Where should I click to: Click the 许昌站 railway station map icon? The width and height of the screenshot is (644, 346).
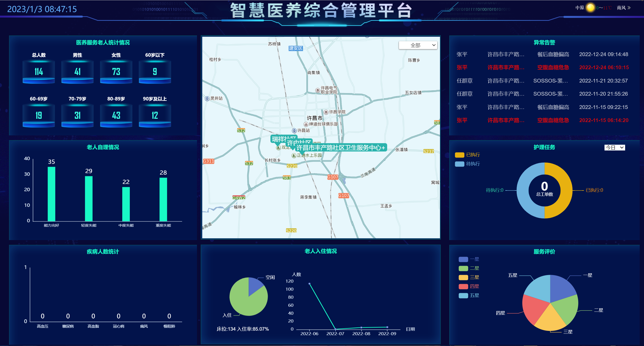294,130
